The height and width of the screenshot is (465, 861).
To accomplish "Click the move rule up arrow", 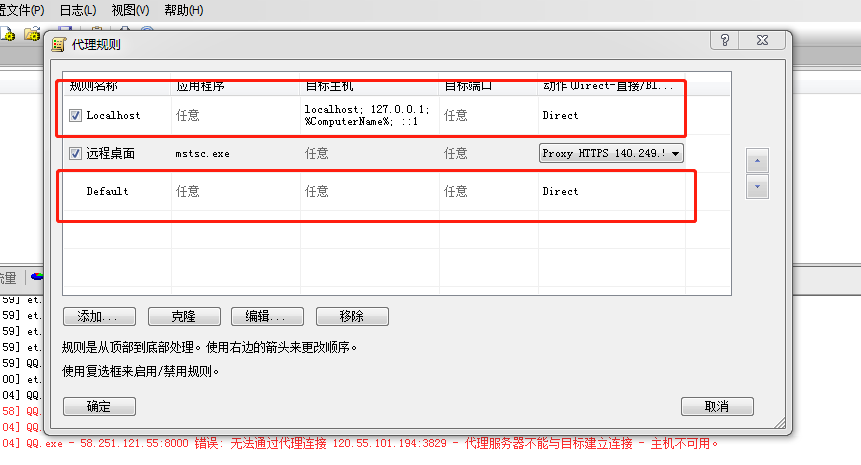I will click(x=758, y=161).
